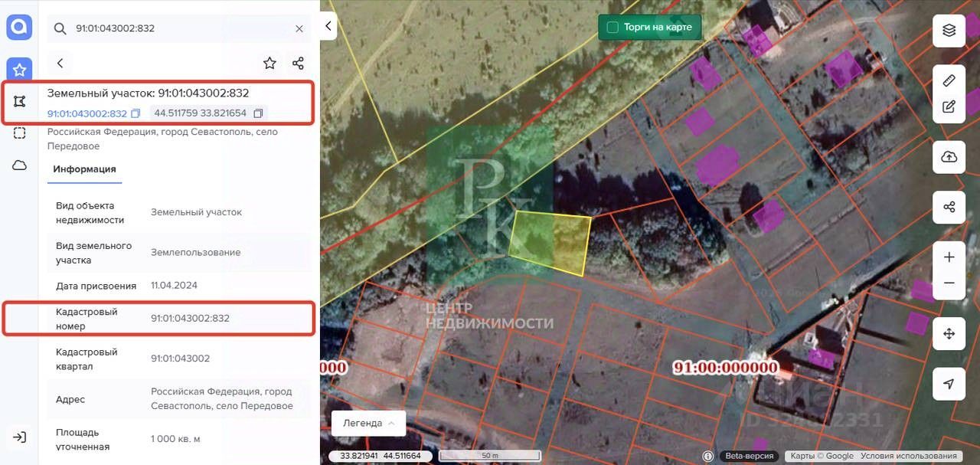
Task: Switch to the Информация tab
Action: point(84,169)
